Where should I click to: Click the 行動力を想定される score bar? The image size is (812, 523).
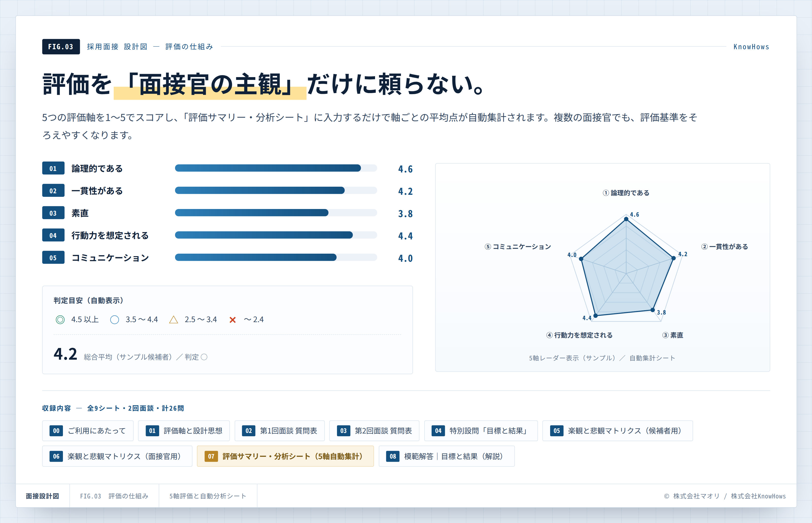pyautogui.click(x=276, y=235)
